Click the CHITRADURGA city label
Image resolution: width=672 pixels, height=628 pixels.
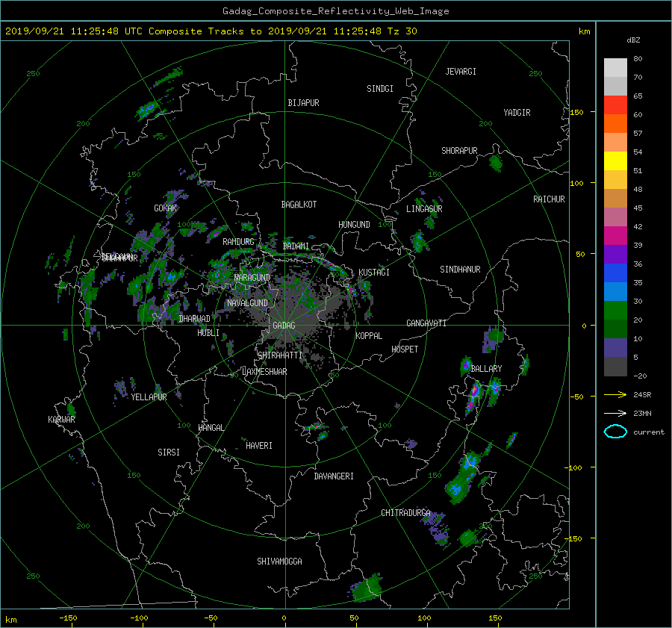405,513
